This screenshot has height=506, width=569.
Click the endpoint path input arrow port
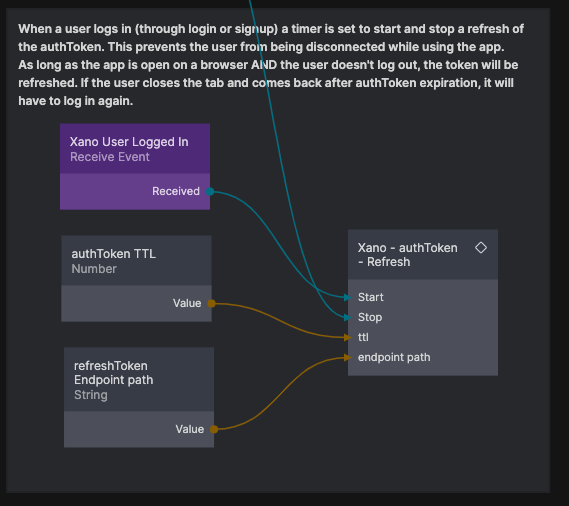tap(348, 358)
